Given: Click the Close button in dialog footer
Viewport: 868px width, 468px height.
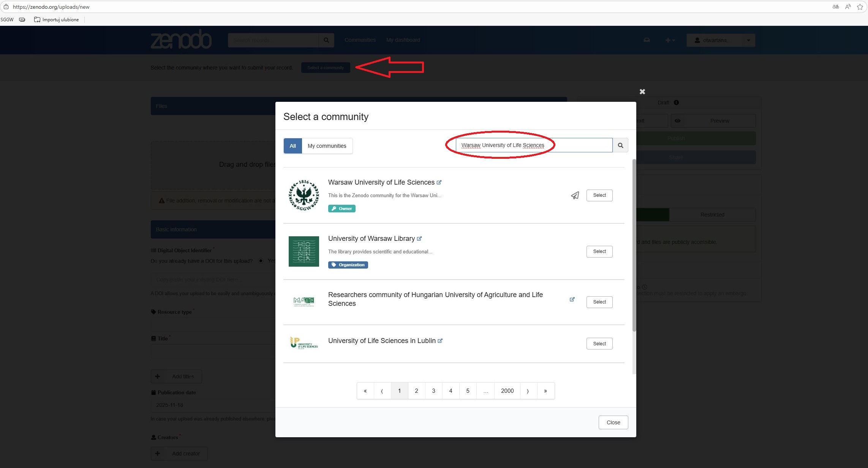Looking at the screenshot, I should click(x=613, y=422).
